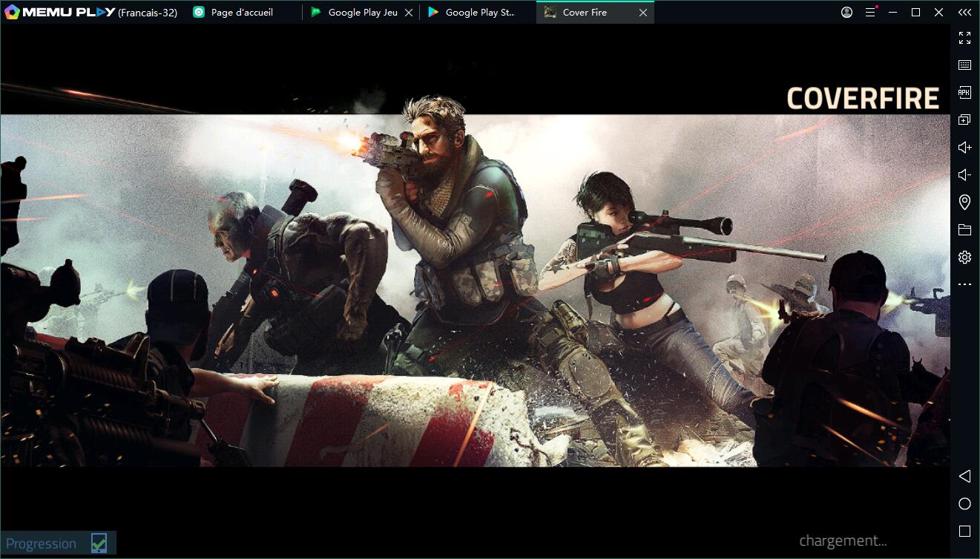Collapse the sidebar using the triple chevron
The width and height of the screenshot is (980, 559).
(x=964, y=13)
